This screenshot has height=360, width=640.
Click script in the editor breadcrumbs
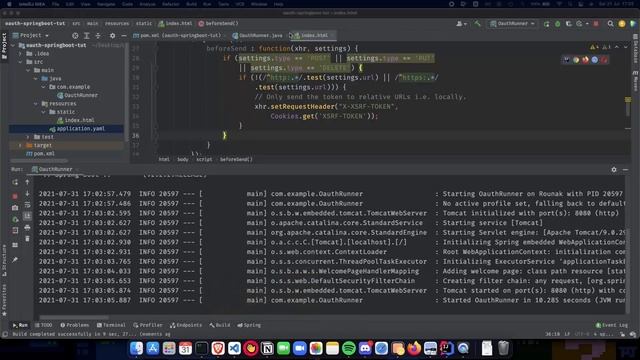click(204, 160)
